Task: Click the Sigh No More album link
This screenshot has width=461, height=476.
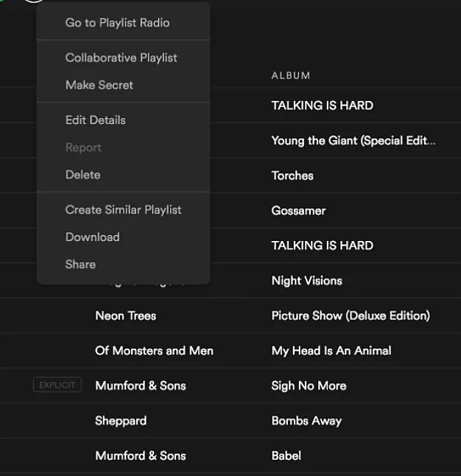Action: (x=309, y=386)
